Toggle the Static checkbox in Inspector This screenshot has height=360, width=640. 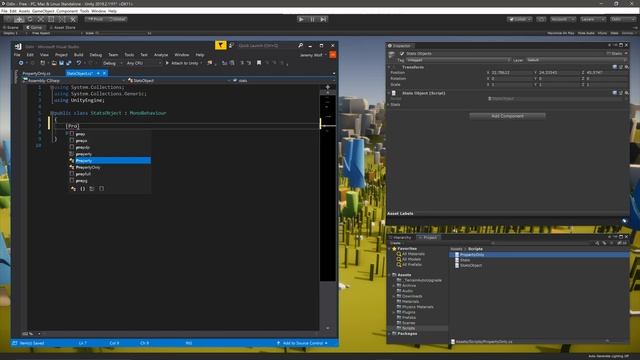click(x=609, y=53)
